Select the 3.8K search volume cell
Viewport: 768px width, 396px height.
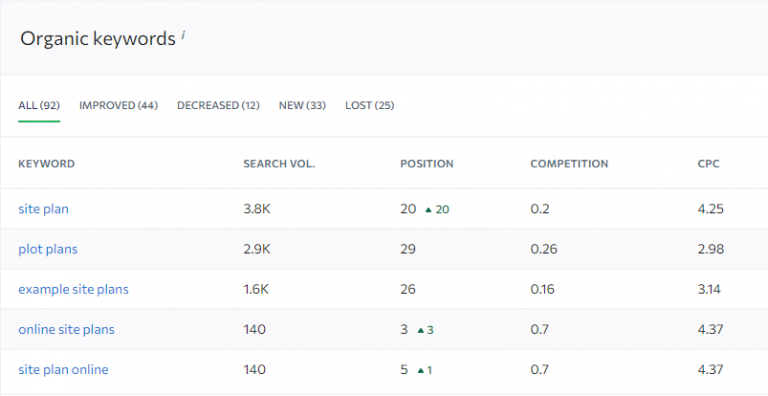click(x=257, y=209)
